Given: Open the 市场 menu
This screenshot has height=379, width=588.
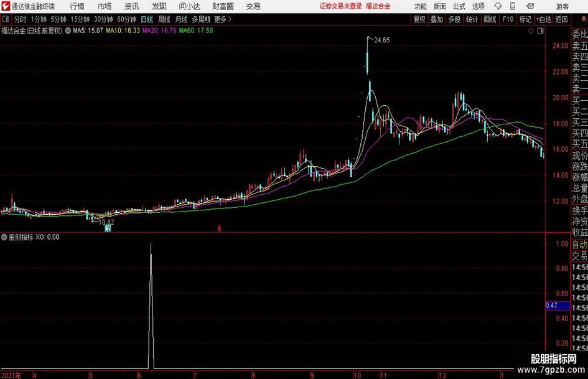Looking at the screenshot, I should point(105,6).
